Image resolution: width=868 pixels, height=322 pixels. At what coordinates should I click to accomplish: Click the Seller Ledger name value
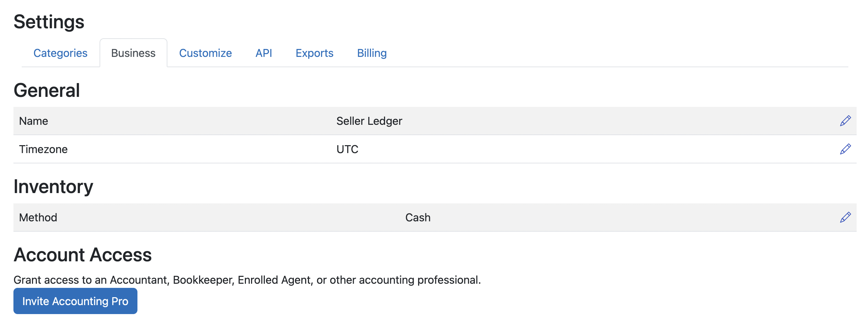(369, 121)
